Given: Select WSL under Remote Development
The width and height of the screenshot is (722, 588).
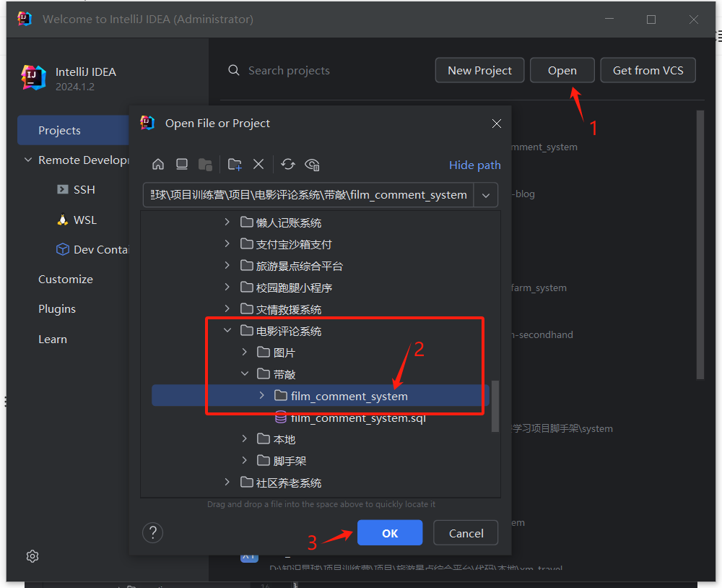Looking at the screenshot, I should point(85,220).
